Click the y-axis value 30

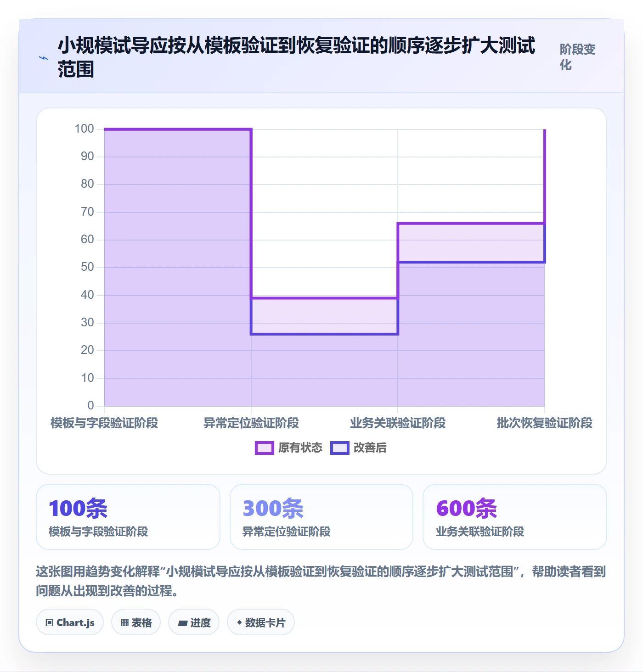pyautogui.click(x=87, y=323)
